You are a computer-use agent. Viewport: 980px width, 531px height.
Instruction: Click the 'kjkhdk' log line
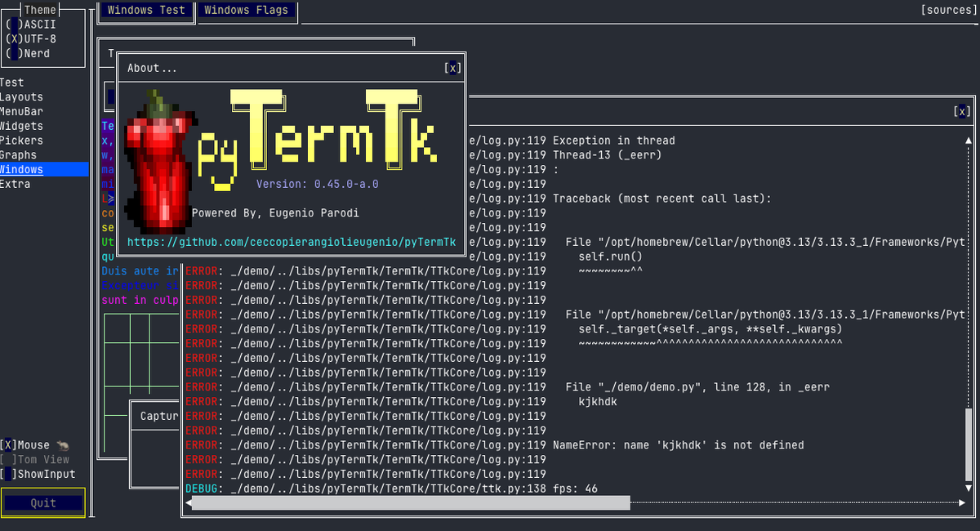[598, 402]
